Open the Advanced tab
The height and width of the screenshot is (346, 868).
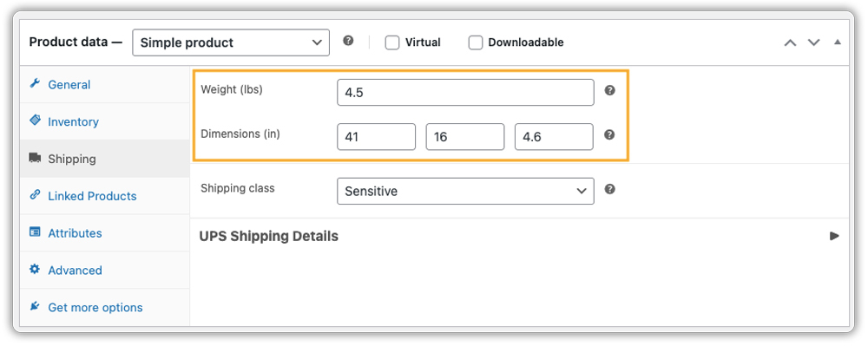[105, 270]
